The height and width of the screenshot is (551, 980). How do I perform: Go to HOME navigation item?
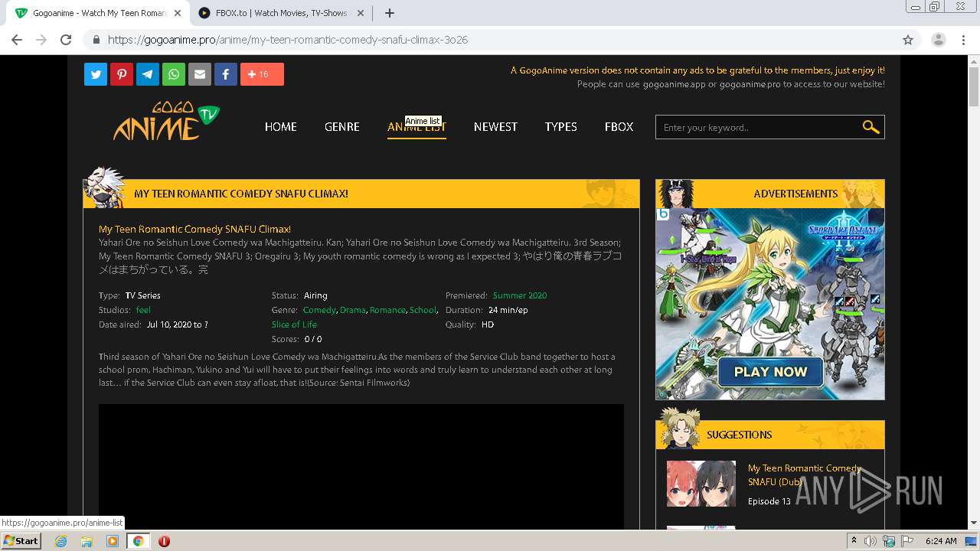280,127
